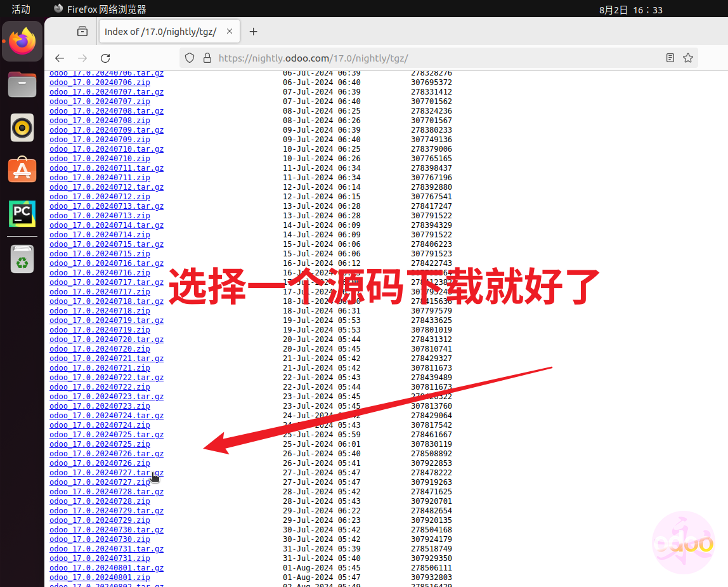Download odoo_17.0.20240727.tar.gz
The image size is (728, 587).
107,473
